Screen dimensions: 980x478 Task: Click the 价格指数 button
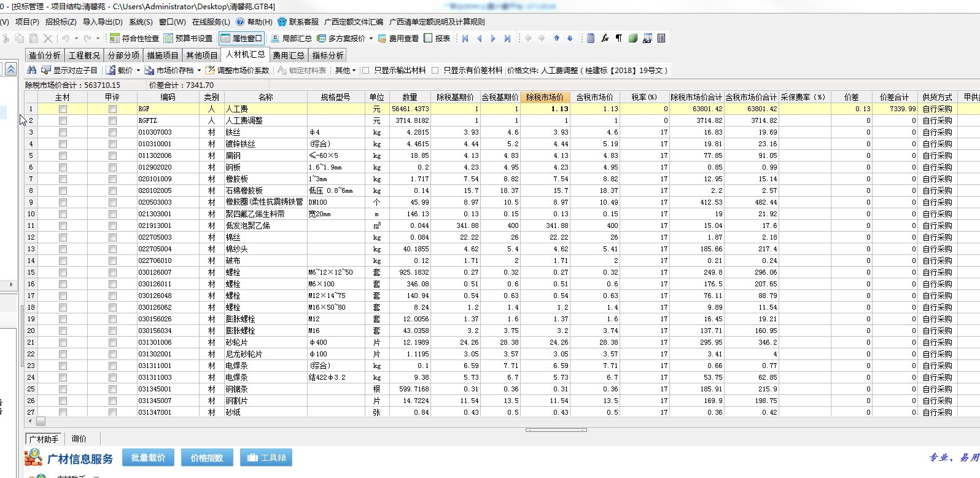(x=206, y=458)
